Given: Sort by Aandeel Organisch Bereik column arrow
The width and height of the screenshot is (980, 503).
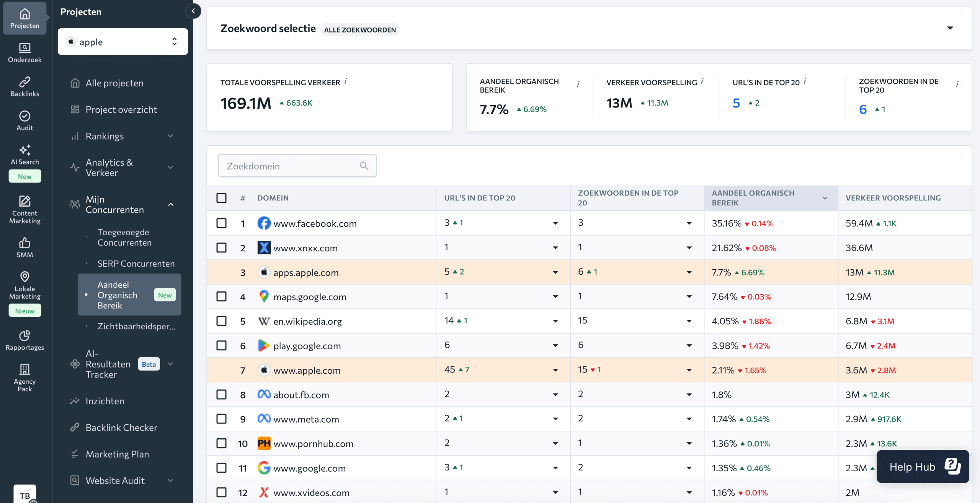Looking at the screenshot, I should [x=825, y=198].
